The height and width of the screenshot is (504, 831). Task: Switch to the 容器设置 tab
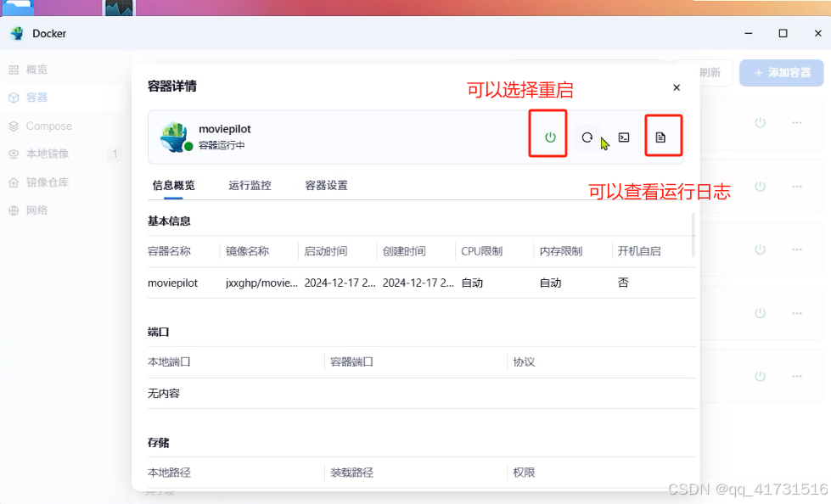click(326, 186)
